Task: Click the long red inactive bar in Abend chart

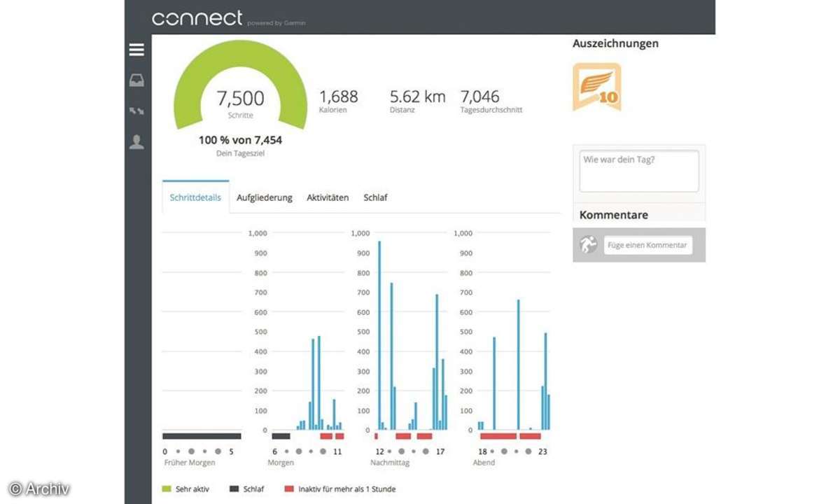Action: tap(498, 436)
